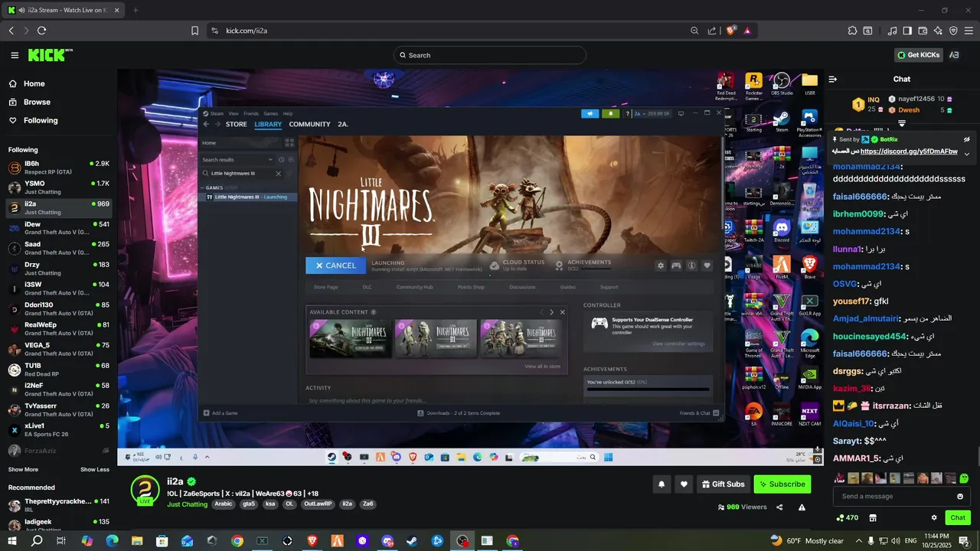Image resolution: width=980 pixels, height=551 pixels.
Task: Expand the pinned message chevron
Action: click(966, 153)
